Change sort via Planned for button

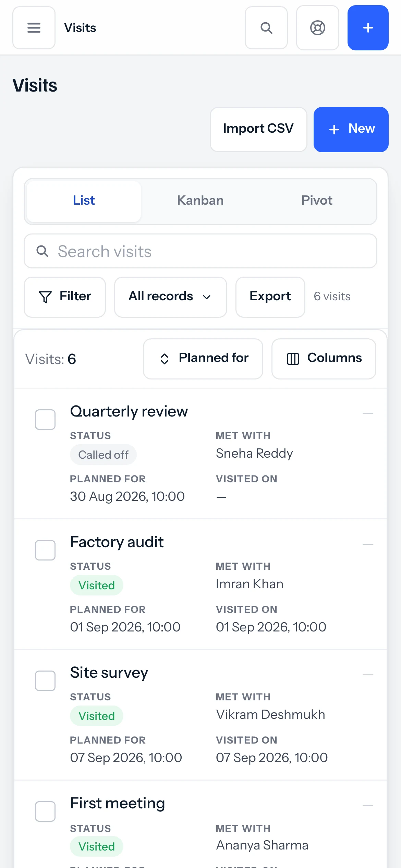pyautogui.click(x=203, y=359)
